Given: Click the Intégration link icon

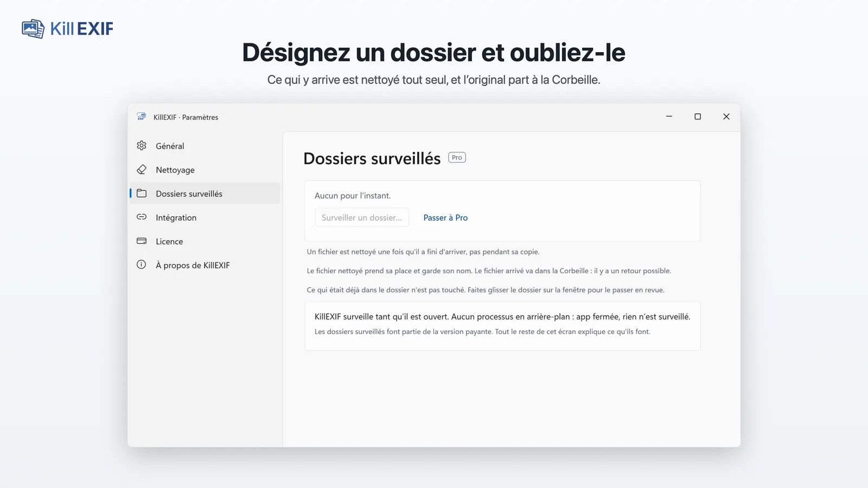Looking at the screenshot, I should pyautogui.click(x=142, y=217).
